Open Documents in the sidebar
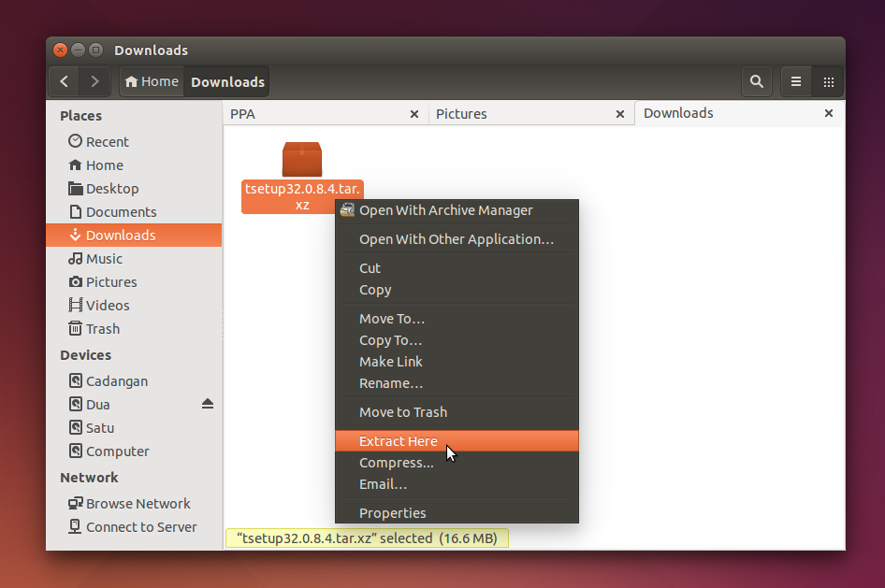 point(134,212)
